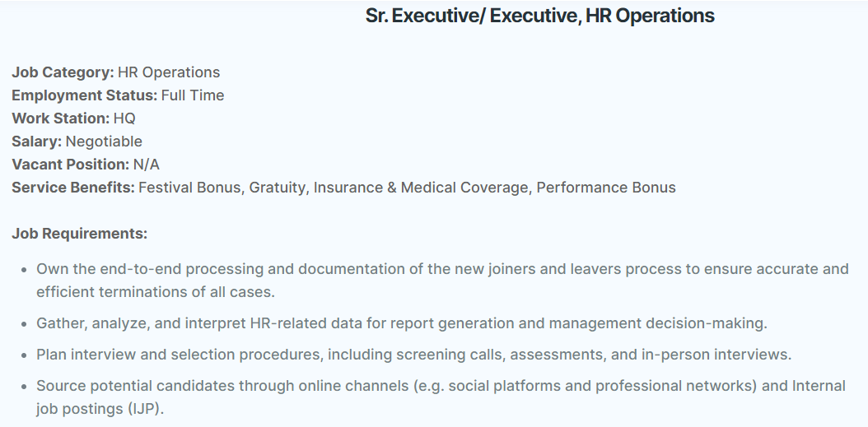Select the Job Category label
868x427 pixels.
pos(63,72)
